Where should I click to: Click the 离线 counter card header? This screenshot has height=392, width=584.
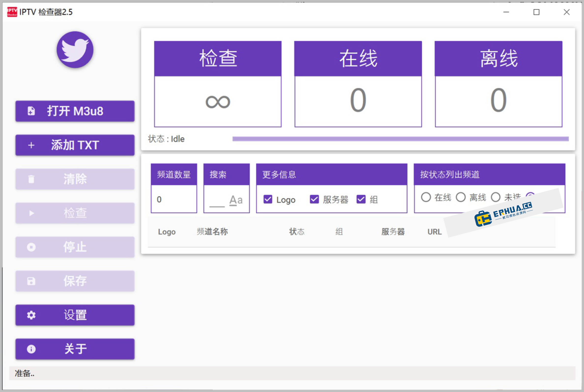click(x=499, y=58)
